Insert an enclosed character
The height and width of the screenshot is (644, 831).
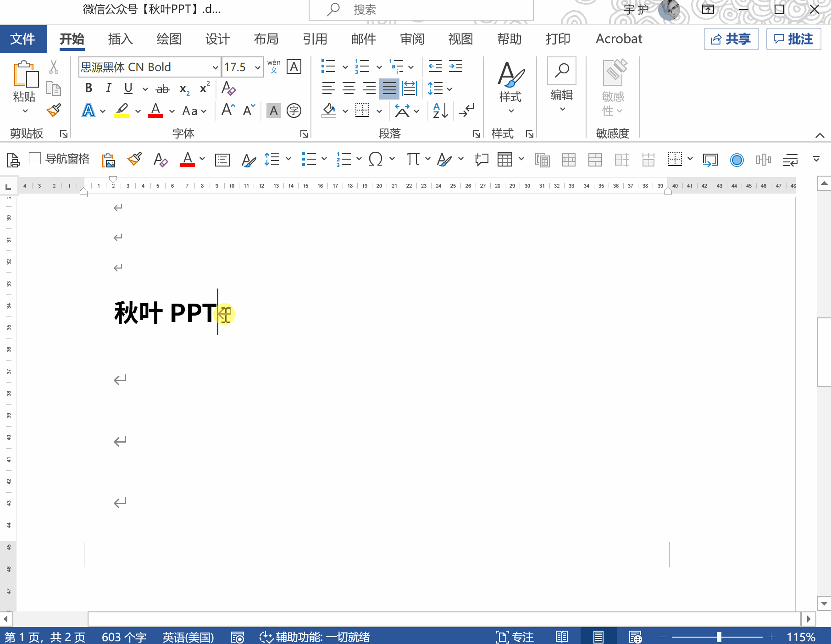[294, 111]
